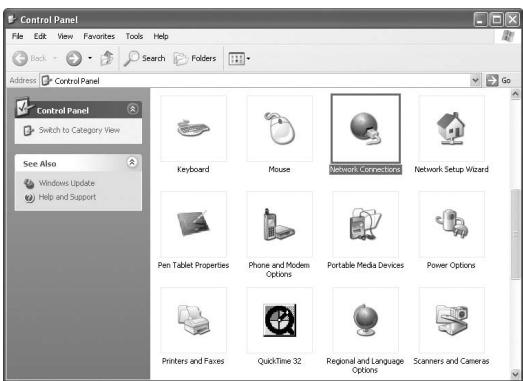The height and width of the screenshot is (381, 523).
Task: Open the Scanners and Cameras icon
Action: [x=452, y=320]
